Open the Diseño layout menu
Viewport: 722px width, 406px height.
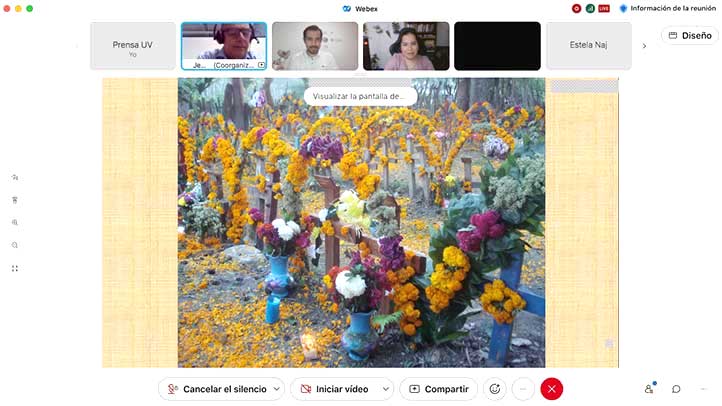pos(690,35)
